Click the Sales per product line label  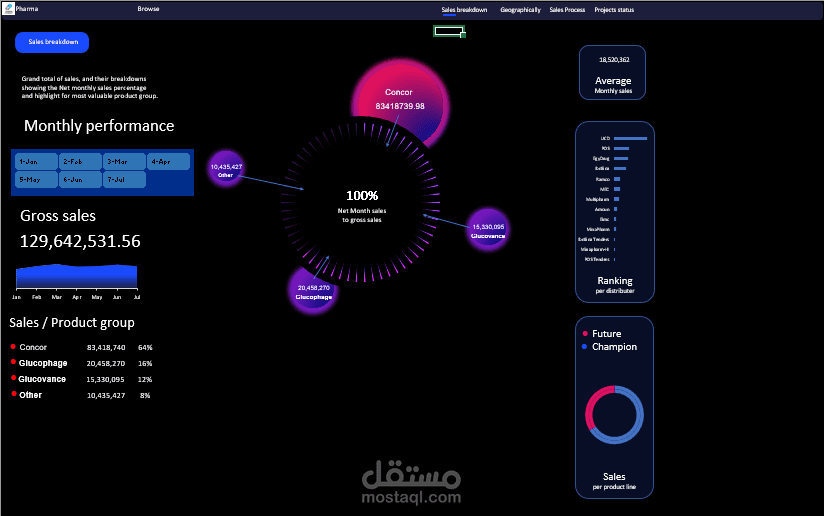coord(614,481)
